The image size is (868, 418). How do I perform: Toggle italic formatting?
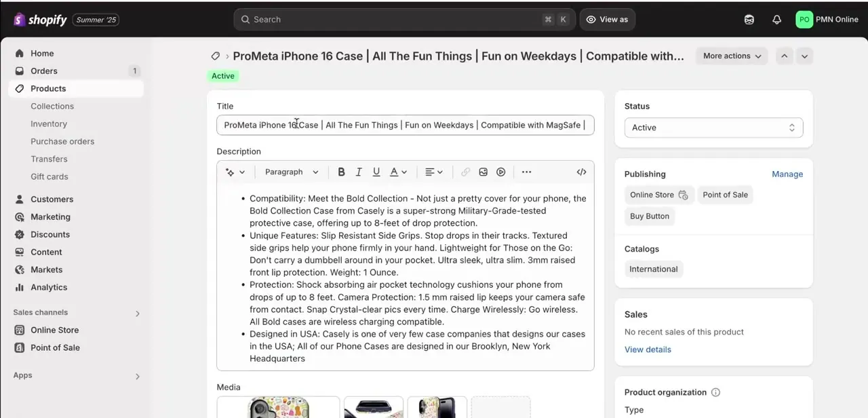pos(359,172)
